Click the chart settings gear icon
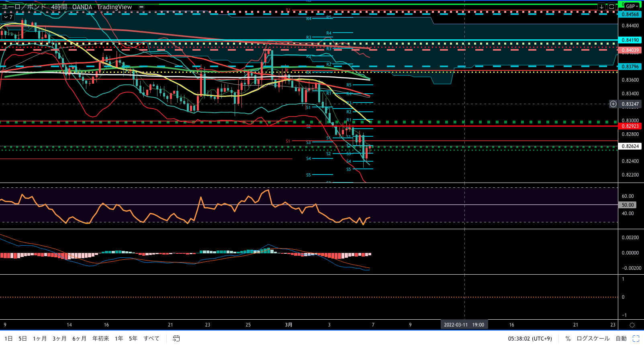Viewport: 644px width, 345px height. click(x=632, y=325)
